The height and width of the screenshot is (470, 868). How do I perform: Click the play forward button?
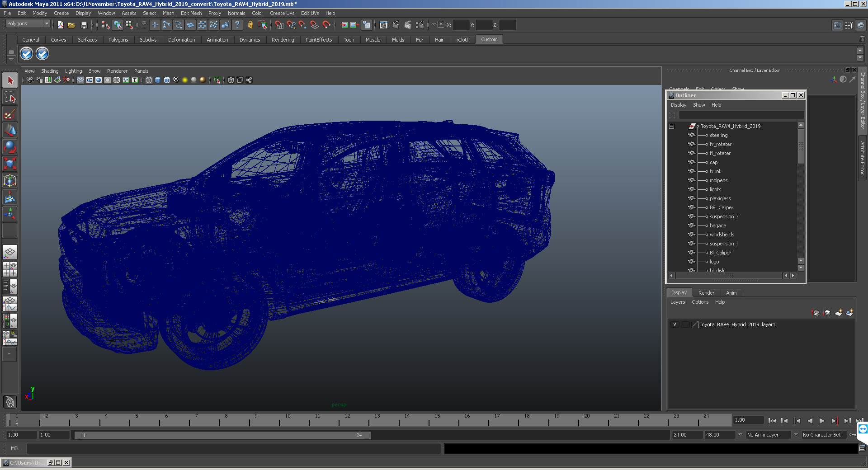[822, 421]
